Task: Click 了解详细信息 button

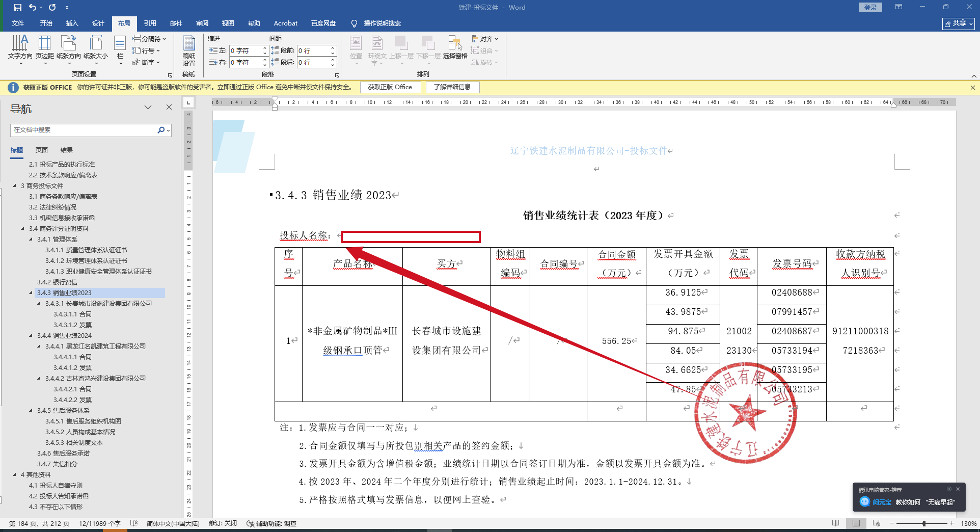Action: coord(452,87)
